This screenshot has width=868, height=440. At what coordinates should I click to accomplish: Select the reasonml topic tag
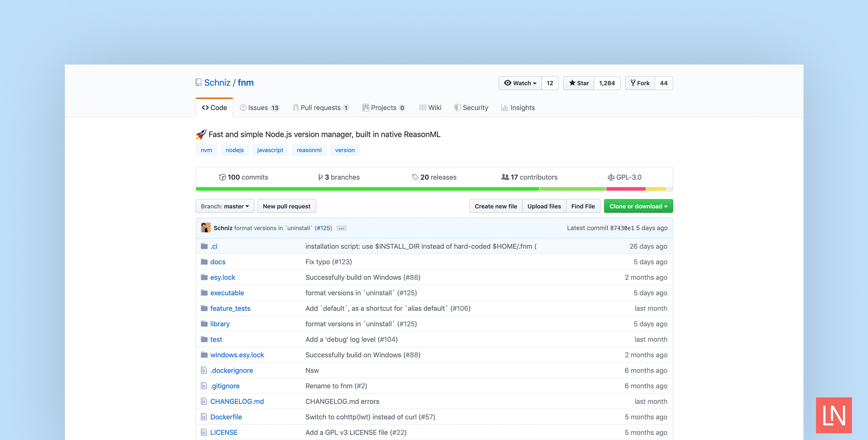pos(309,150)
